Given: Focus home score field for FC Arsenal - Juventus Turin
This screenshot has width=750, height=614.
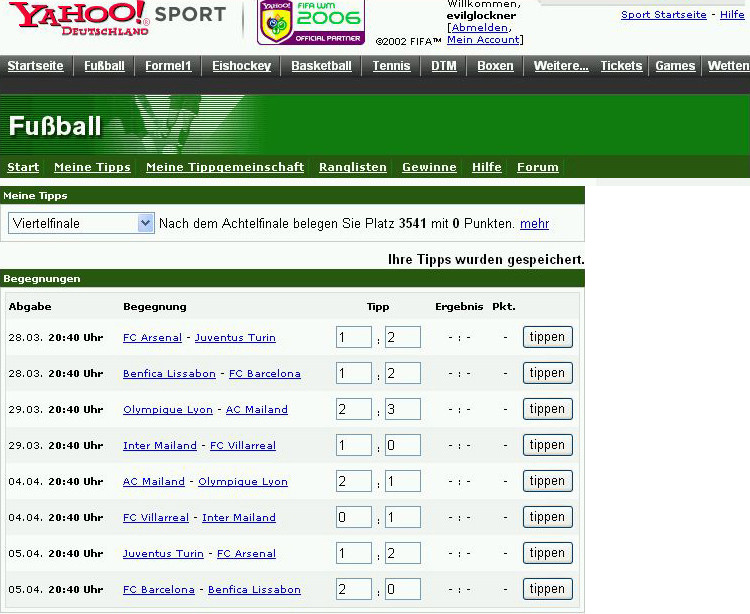Looking at the screenshot, I should point(354,337).
